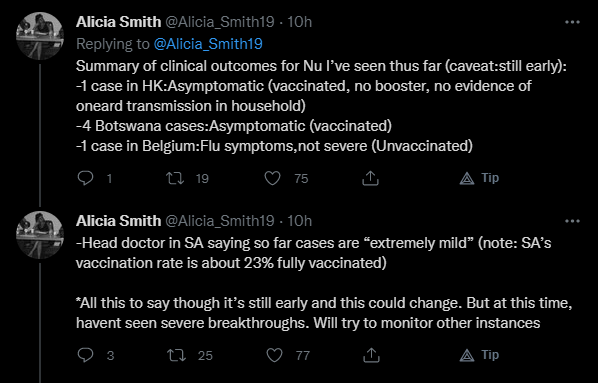Open the first tweet's 10h timestamp

pyautogui.click(x=299, y=22)
